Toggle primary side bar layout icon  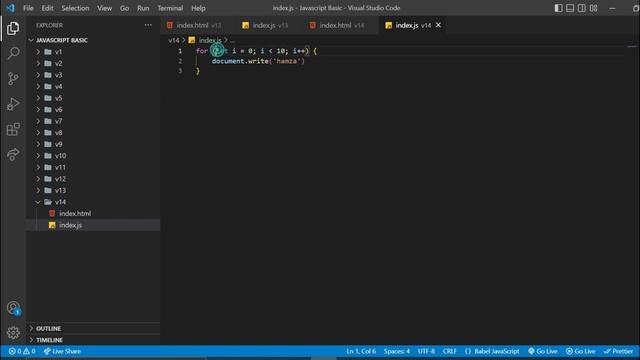click(558, 8)
